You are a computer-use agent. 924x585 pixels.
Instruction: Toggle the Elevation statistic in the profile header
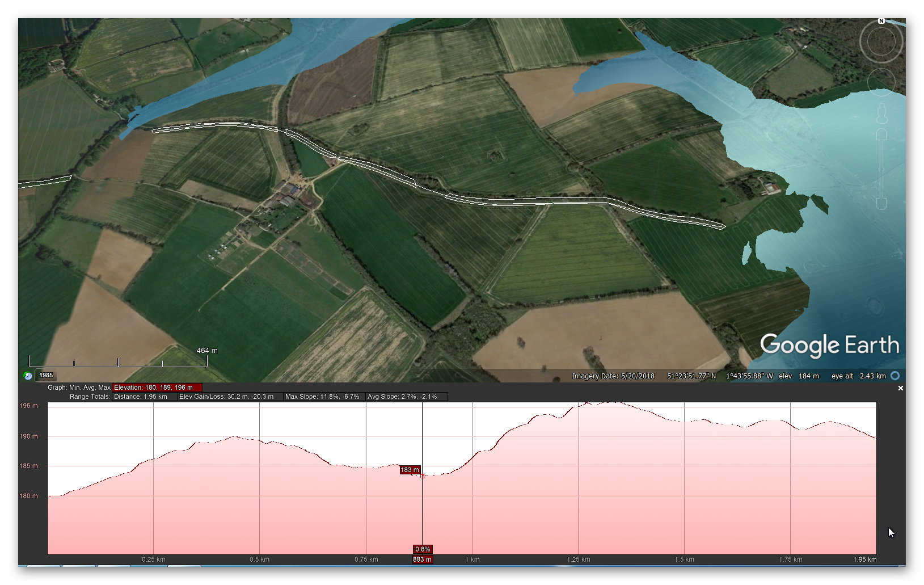tap(155, 387)
